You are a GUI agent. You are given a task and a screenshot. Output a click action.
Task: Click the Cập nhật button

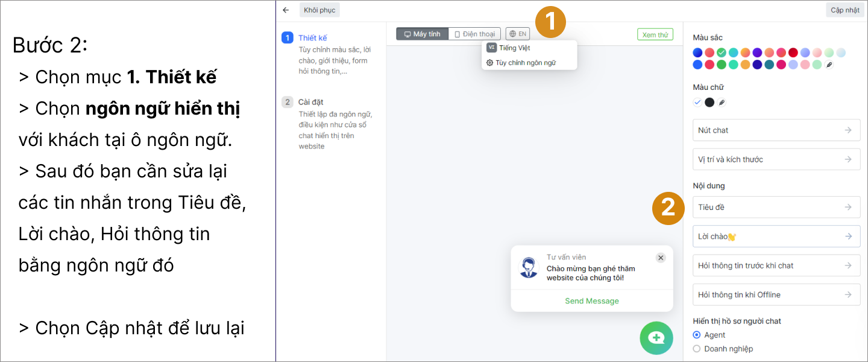[x=844, y=10]
